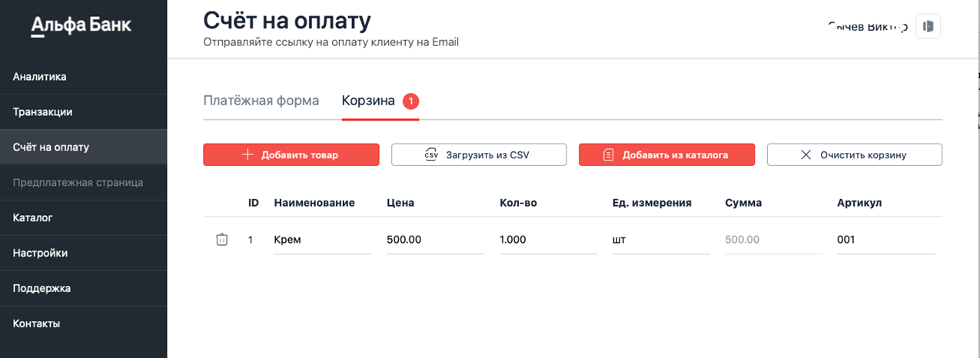Click the CSV file icon
The width and height of the screenshot is (980, 358).
click(431, 154)
